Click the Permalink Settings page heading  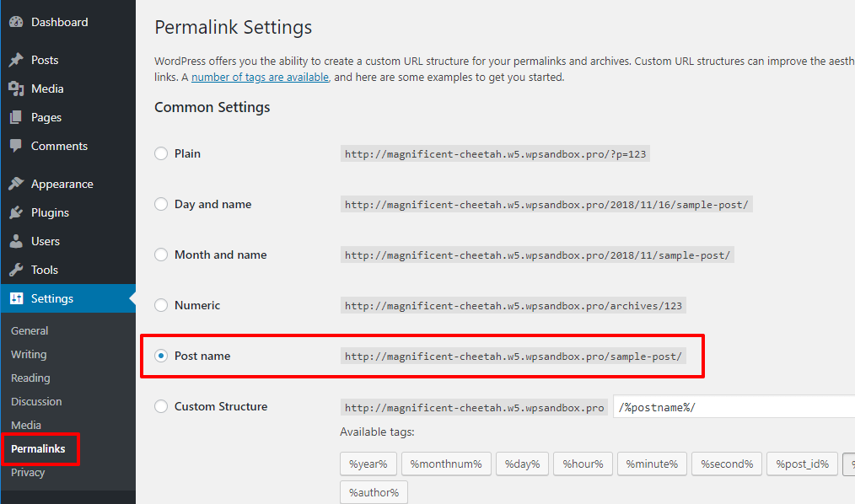point(234,27)
